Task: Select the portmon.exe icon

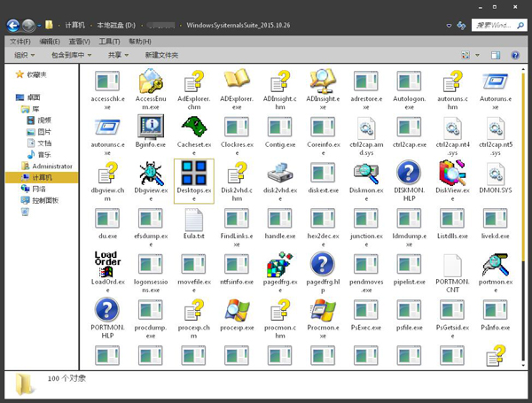Action: (x=496, y=264)
